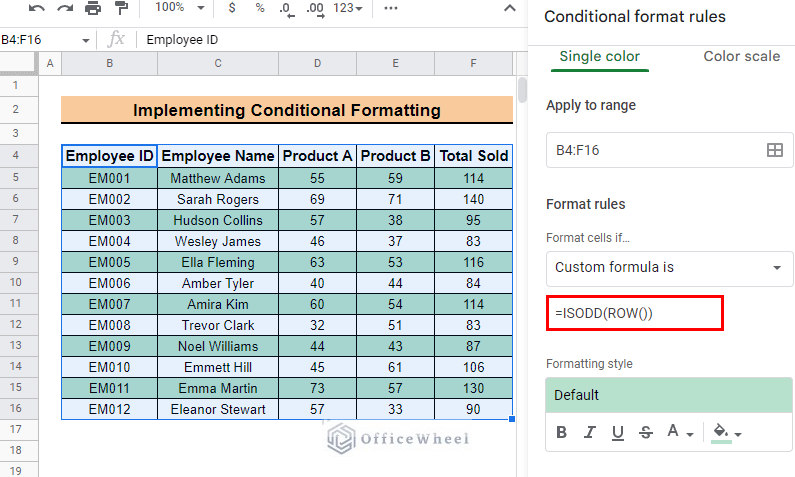795x477 pixels.
Task: Click the cell Eleanor Stewart
Action: tap(218, 409)
